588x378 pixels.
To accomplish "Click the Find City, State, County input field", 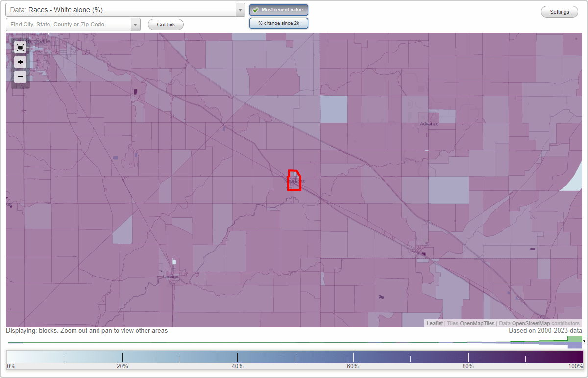I will (69, 24).
